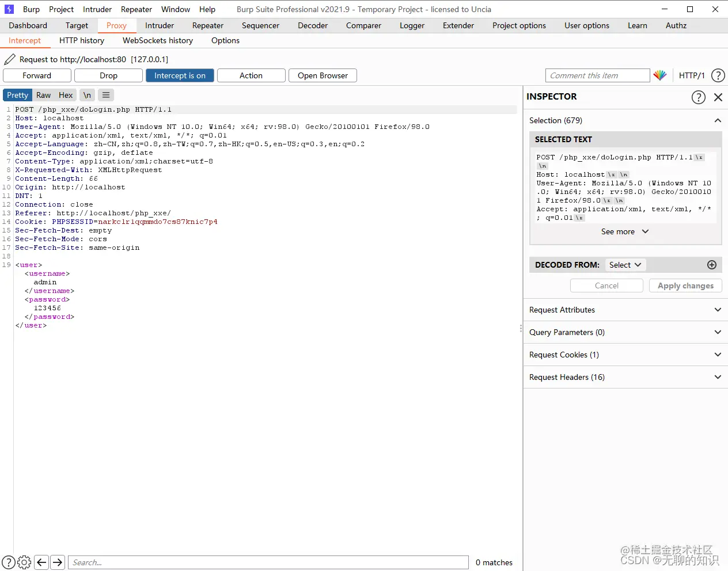Switch to the Decoder tab
Viewport: 728px width, 571px height.
click(x=313, y=25)
